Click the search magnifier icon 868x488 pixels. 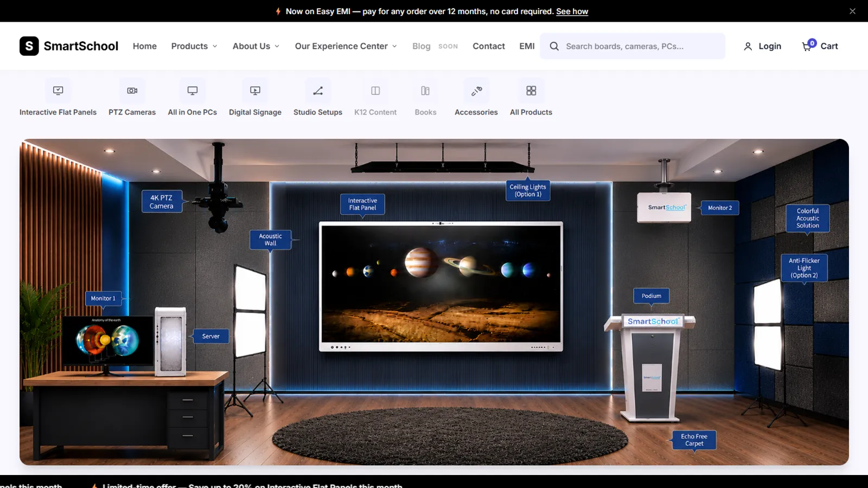pyautogui.click(x=554, y=46)
